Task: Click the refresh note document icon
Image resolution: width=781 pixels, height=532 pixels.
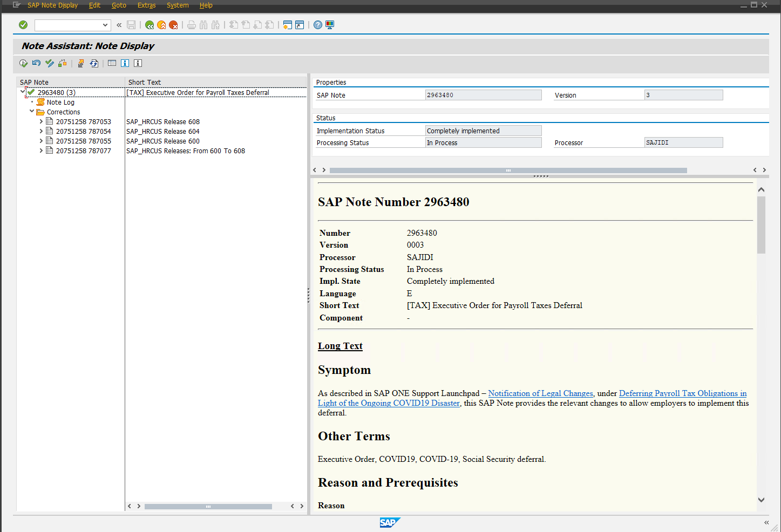Action: pyautogui.click(x=94, y=63)
